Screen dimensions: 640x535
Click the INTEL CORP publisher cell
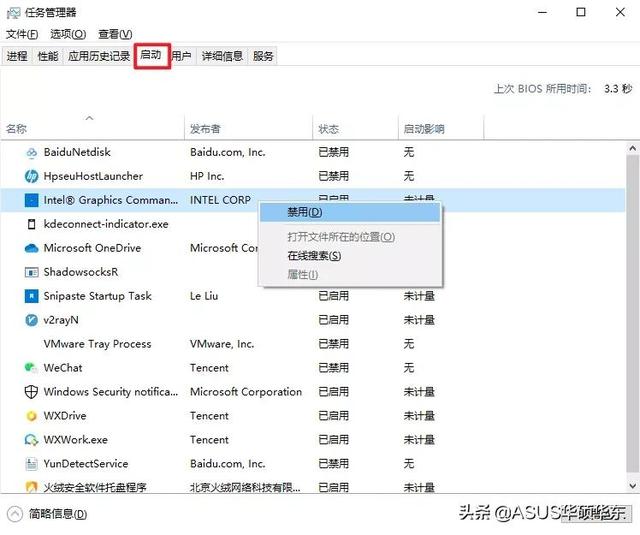coord(220,200)
